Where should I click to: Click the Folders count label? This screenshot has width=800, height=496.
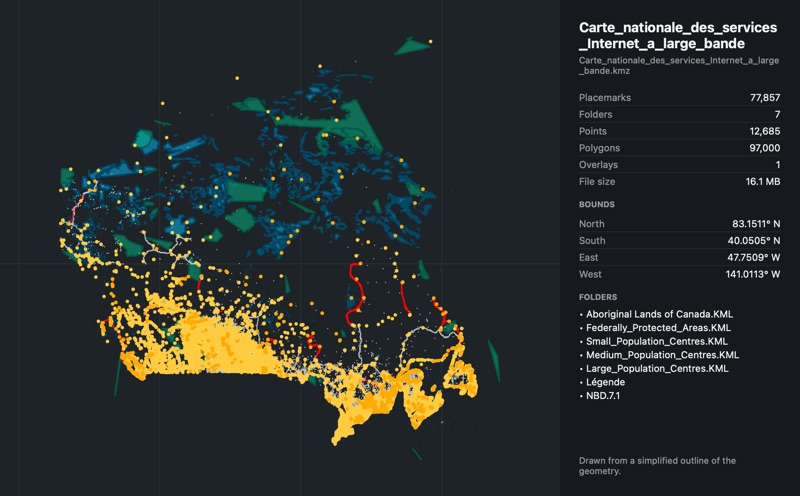point(595,114)
